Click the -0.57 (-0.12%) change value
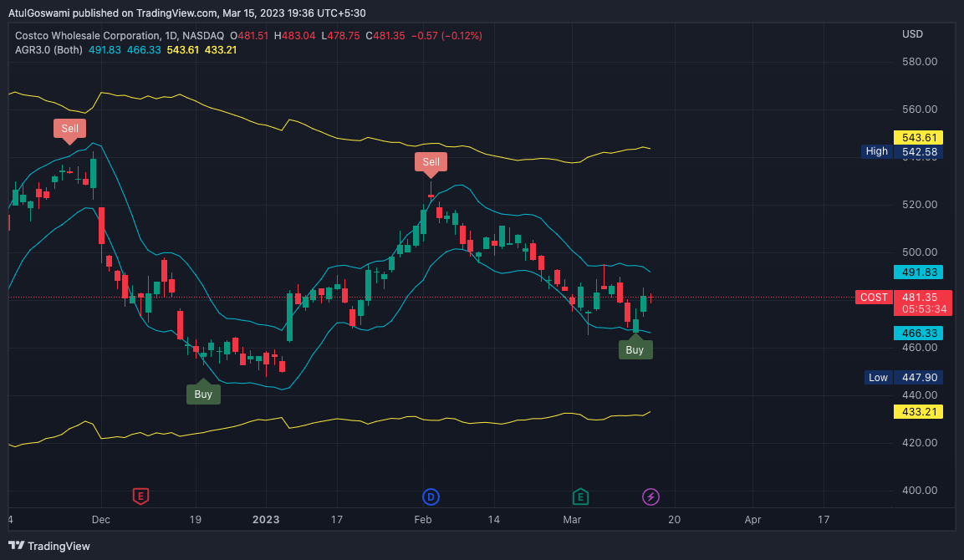This screenshot has height=560, width=964. tap(446, 36)
